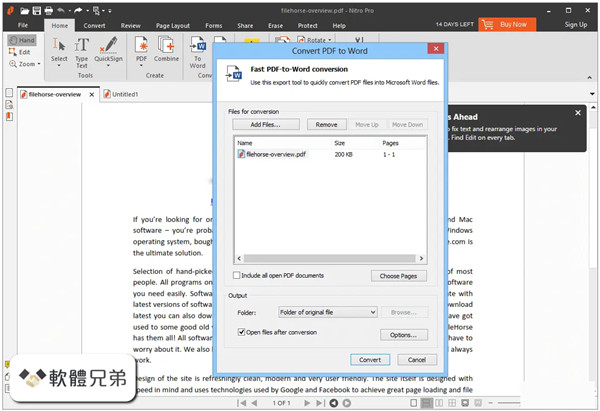Open the output Folder dropdown
Viewport: 600px width, 411px height.
pyautogui.click(x=328, y=312)
